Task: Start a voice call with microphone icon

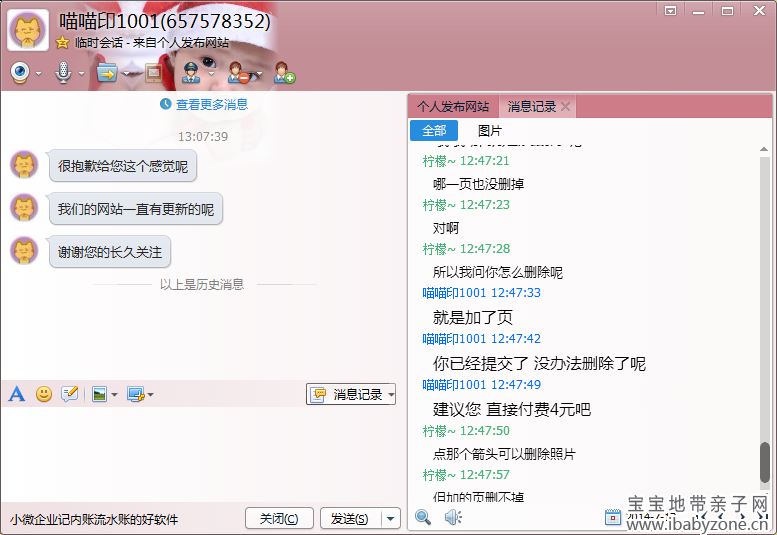Action: (63, 73)
